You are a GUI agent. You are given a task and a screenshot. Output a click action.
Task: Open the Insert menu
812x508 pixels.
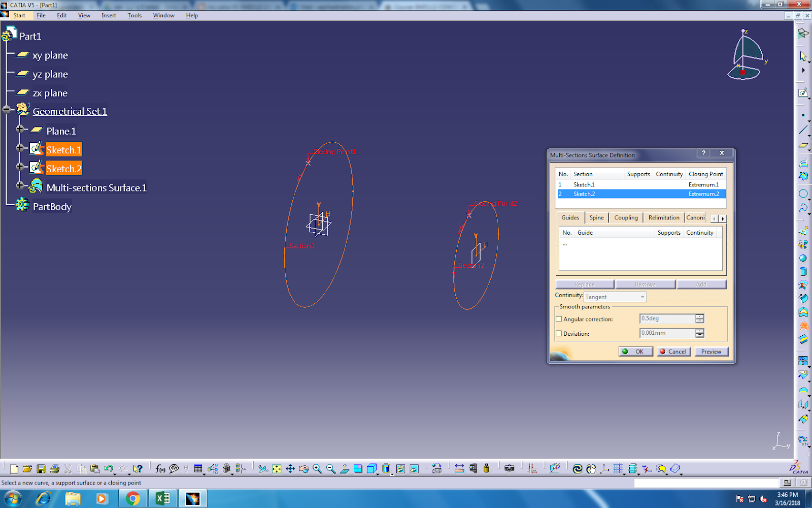click(109, 15)
